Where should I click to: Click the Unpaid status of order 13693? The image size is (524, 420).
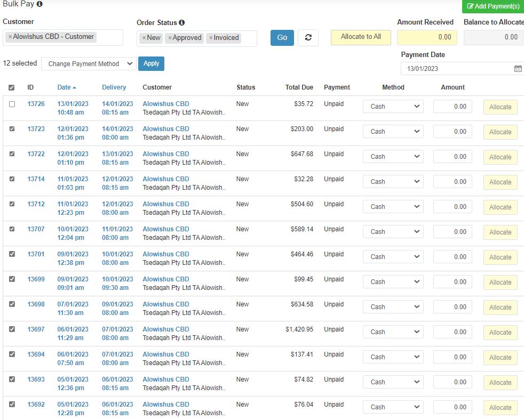click(x=334, y=379)
